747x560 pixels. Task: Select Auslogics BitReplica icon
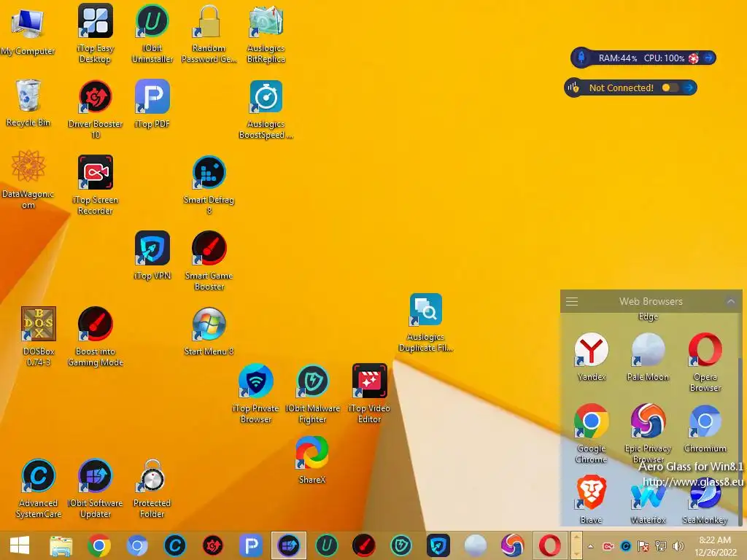[266, 32]
